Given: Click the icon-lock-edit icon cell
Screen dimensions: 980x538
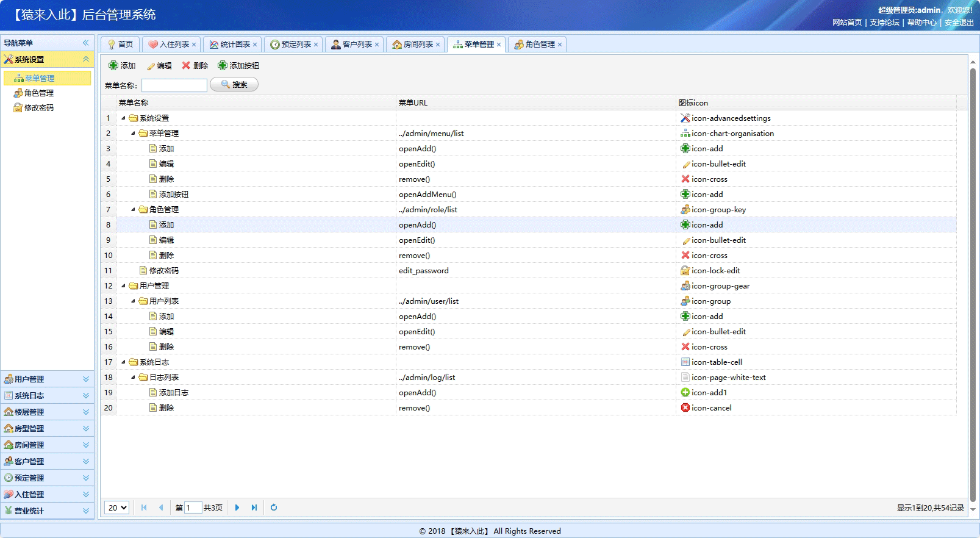Looking at the screenshot, I should [x=816, y=270].
